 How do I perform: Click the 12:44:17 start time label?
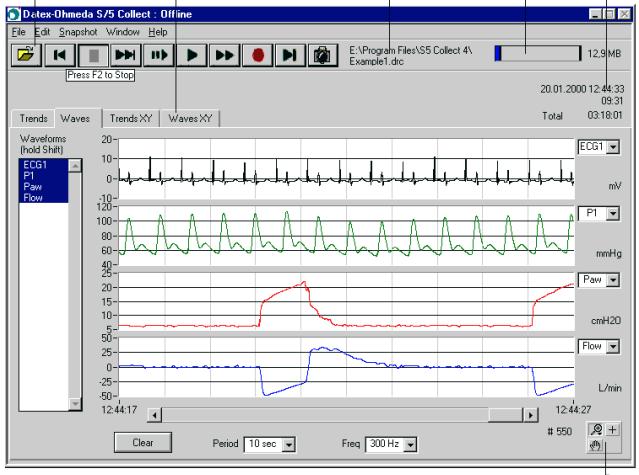coord(119,409)
